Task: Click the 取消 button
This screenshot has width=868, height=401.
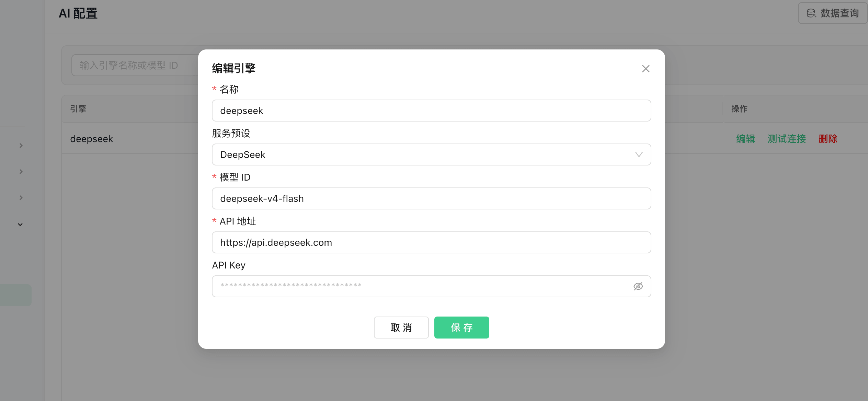Action: 401,328
